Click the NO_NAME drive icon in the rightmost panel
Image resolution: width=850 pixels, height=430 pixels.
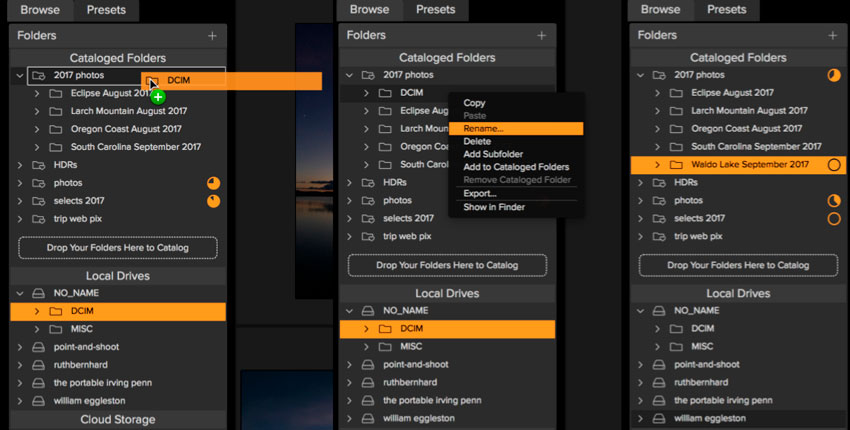coord(661,311)
